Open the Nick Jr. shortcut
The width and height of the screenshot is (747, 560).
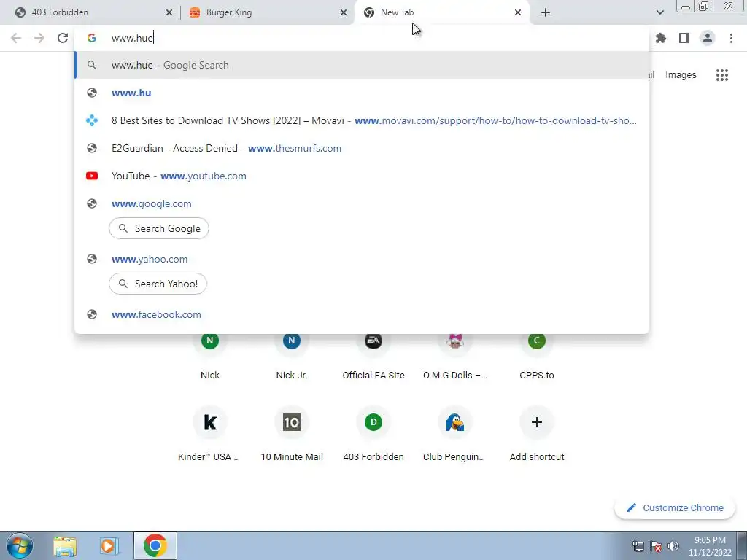point(292,356)
